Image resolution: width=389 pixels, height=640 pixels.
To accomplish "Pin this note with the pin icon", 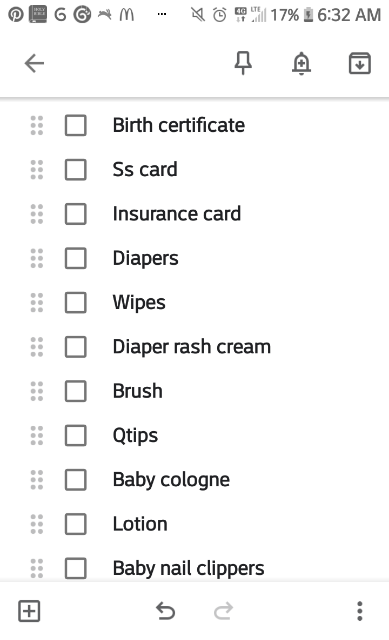I will tap(243, 63).
